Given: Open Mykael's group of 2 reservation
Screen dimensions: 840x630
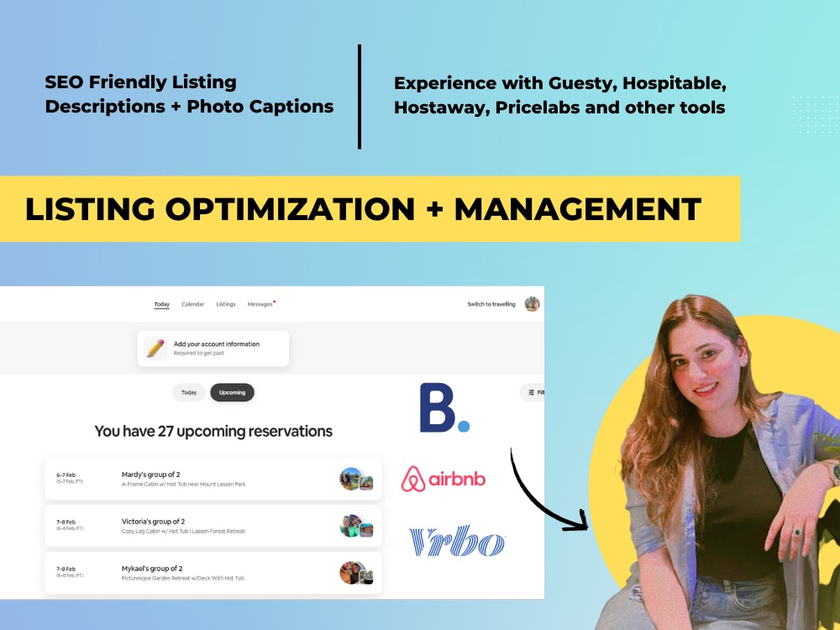Looking at the screenshot, I should coord(213,573).
